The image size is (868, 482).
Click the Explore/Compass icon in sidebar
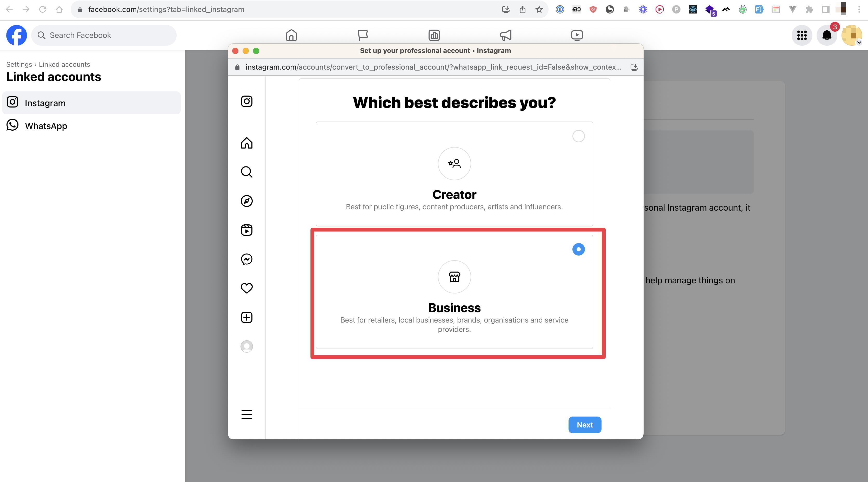247,201
